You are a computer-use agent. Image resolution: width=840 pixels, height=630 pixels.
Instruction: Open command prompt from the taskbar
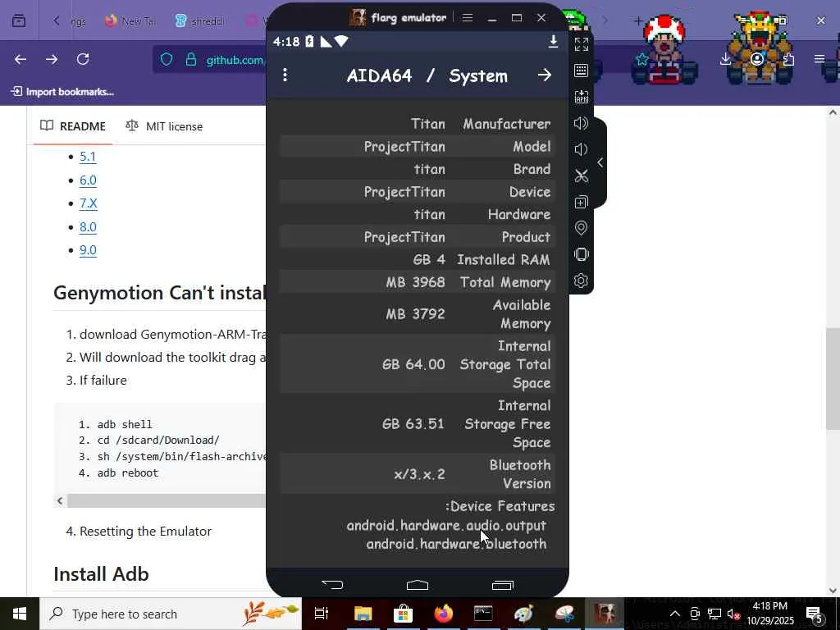(483, 614)
